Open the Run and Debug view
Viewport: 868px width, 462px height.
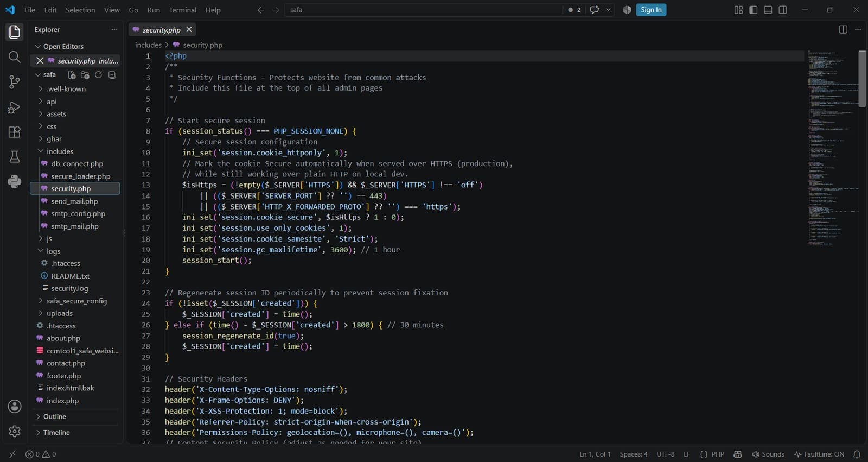click(15, 107)
